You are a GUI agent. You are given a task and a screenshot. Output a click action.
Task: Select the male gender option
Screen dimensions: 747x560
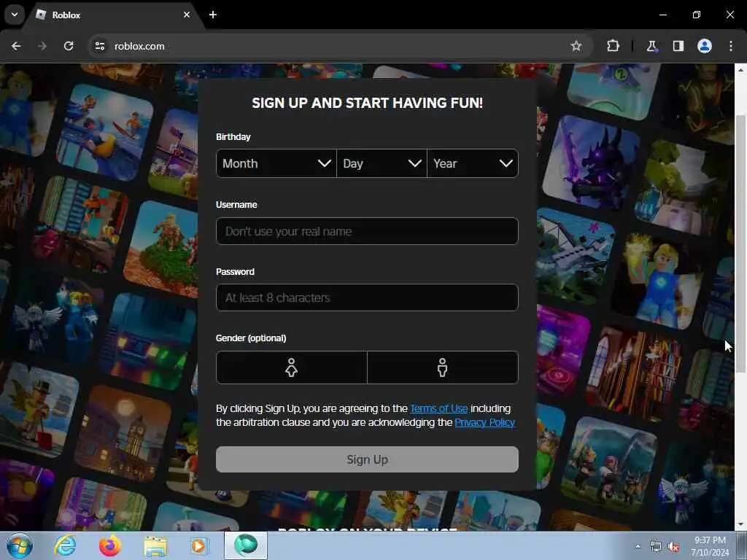(443, 367)
